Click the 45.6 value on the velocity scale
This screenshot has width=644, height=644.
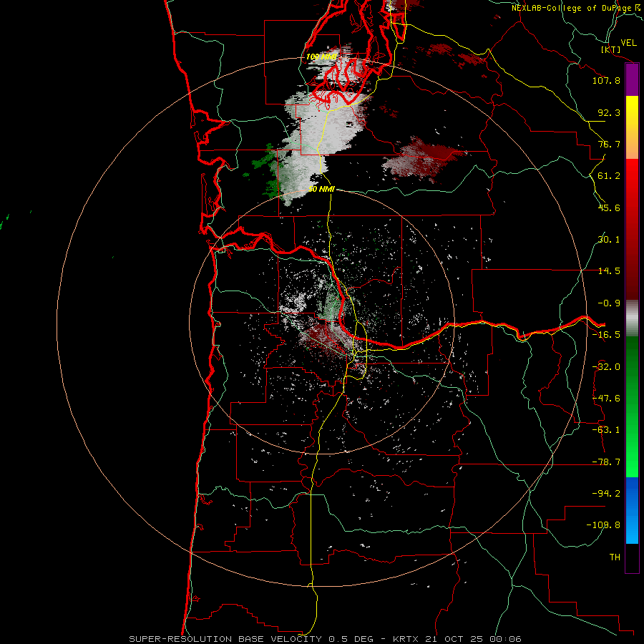pos(609,208)
